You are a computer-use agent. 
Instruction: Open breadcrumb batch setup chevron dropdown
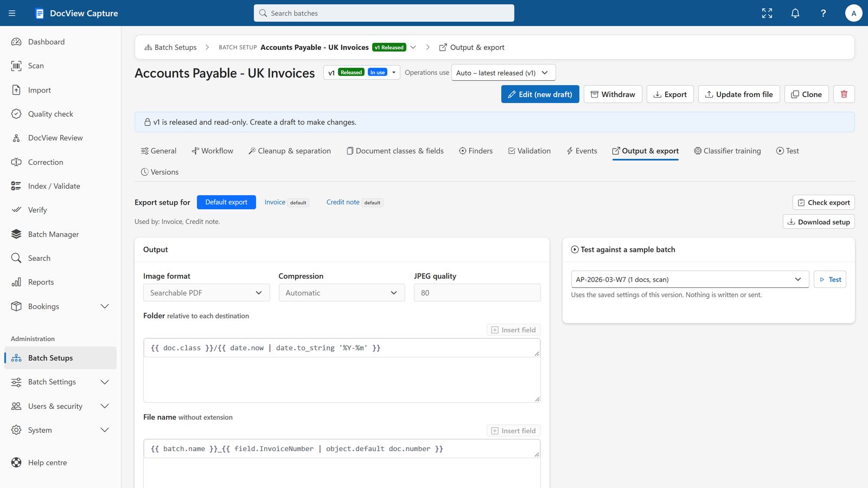click(413, 47)
